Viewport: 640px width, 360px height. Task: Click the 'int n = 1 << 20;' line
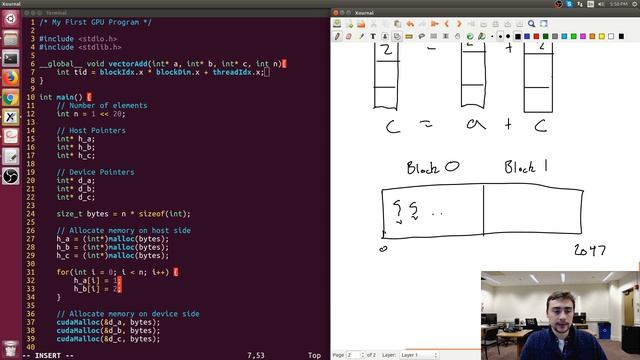[x=91, y=114]
